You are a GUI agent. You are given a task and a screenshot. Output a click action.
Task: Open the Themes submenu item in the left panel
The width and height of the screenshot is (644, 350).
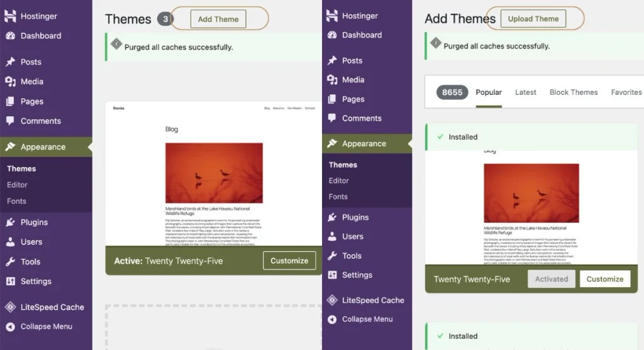point(21,168)
